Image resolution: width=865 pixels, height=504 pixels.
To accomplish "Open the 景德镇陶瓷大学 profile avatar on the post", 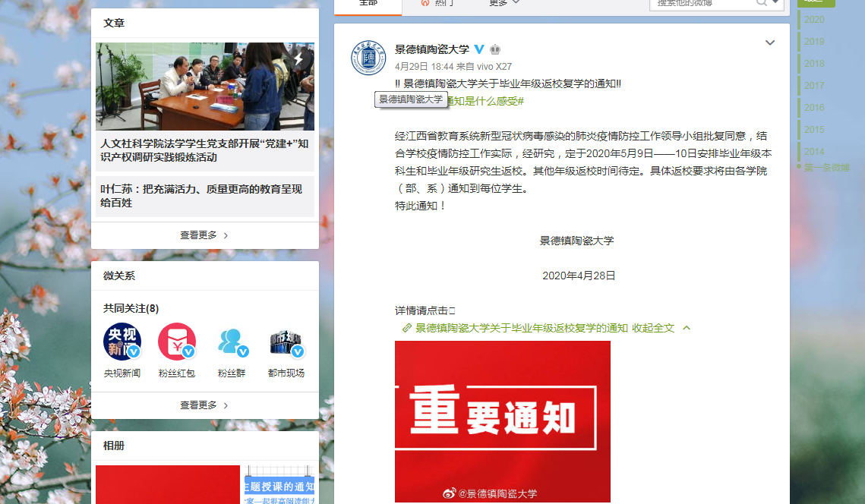I will [368, 58].
